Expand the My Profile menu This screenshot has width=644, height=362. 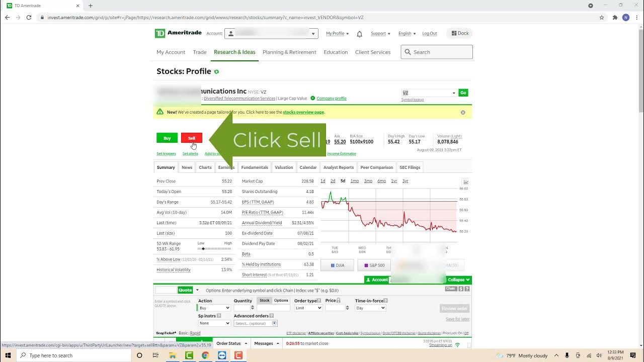pos(337,34)
